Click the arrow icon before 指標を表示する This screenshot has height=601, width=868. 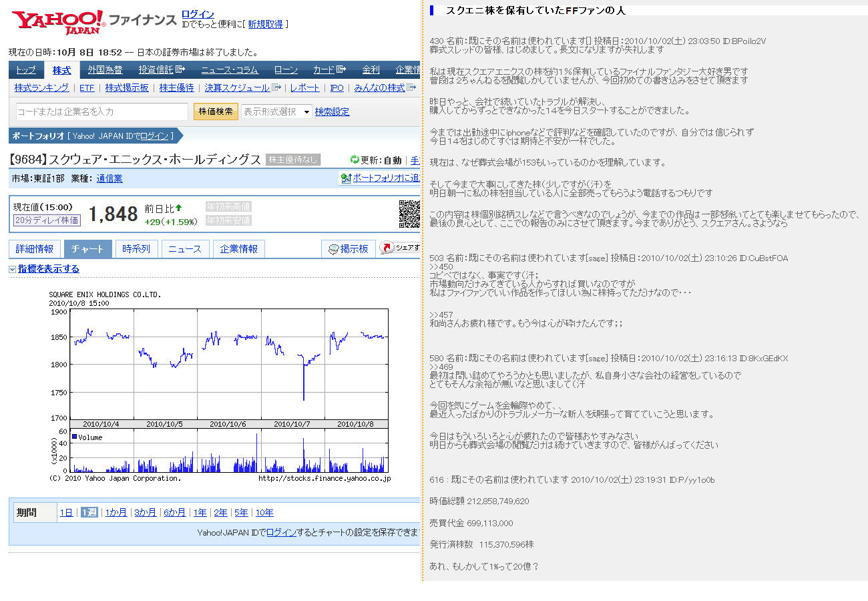coord(13,269)
